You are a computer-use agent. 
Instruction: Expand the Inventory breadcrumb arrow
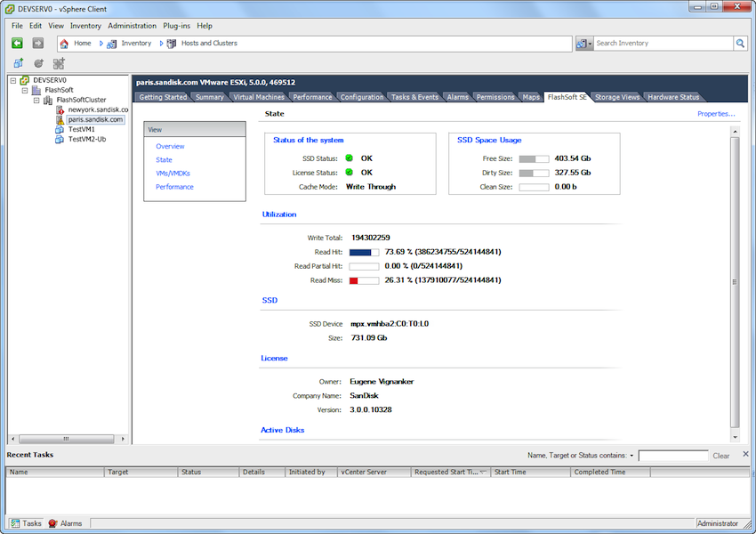[x=161, y=44]
